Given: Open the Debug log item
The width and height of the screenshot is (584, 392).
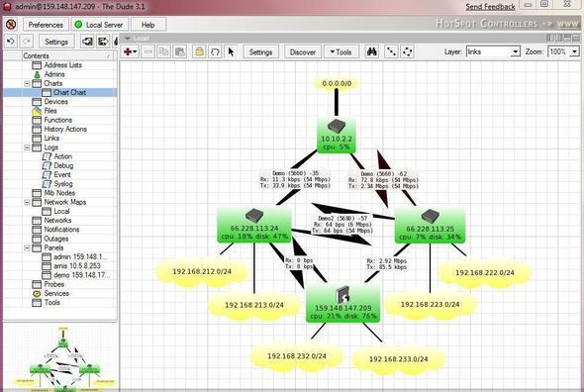Looking at the screenshot, I should [63, 165].
